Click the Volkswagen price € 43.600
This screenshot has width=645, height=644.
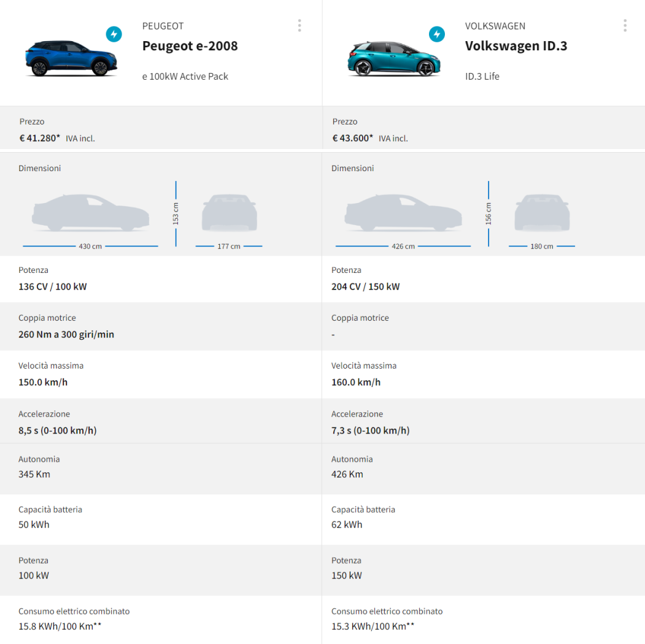click(353, 138)
